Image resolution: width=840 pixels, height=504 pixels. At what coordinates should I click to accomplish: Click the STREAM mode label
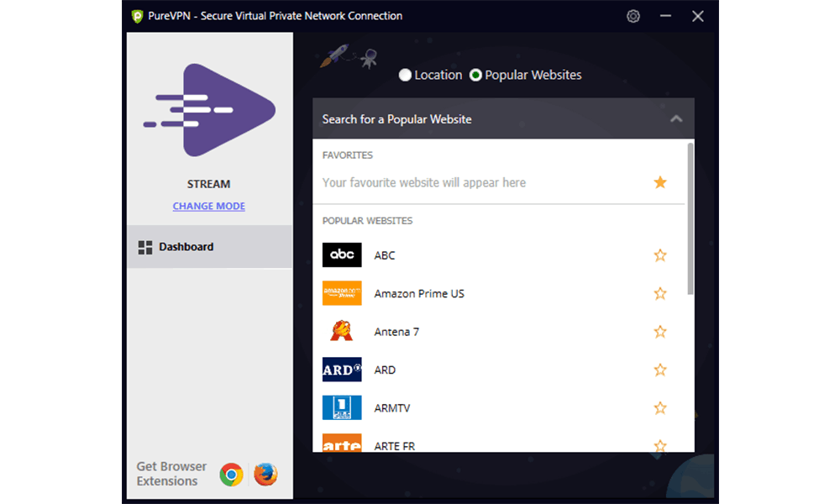click(209, 184)
